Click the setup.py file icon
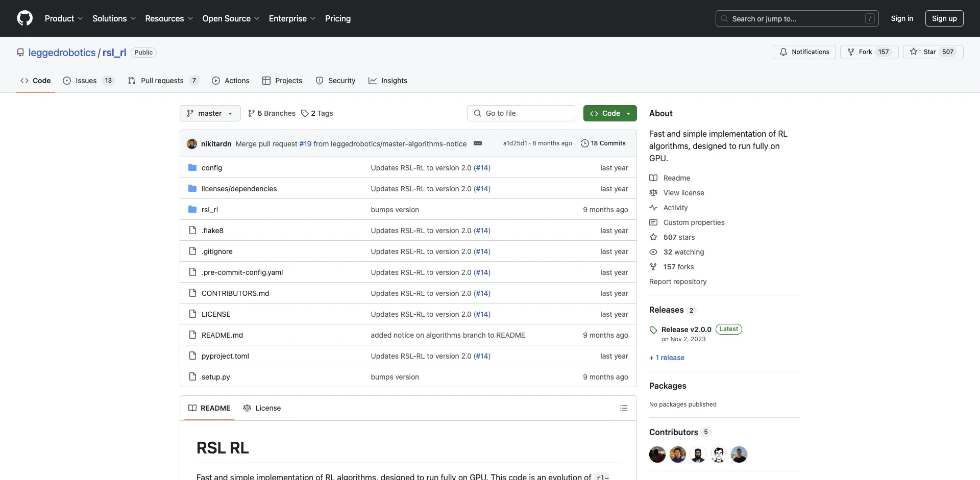 pos(192,376)
